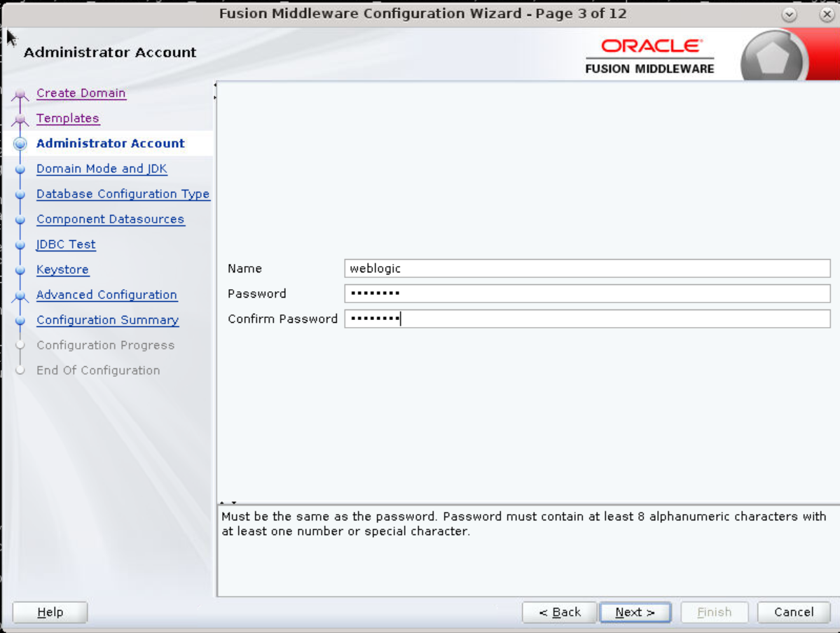The image size is (840, 633).
Task: Click the Password field label
Action: pos(256,293)
